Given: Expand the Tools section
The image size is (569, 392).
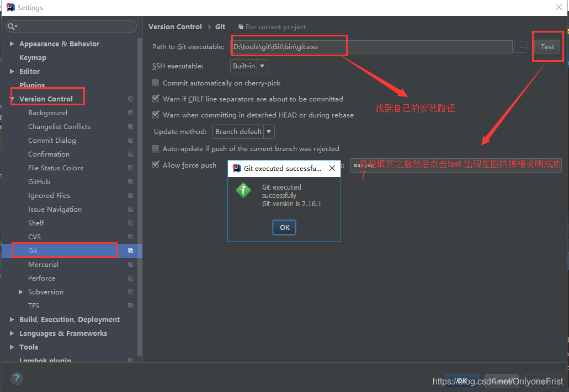Looking at the screenshot, I should point(12,347).
